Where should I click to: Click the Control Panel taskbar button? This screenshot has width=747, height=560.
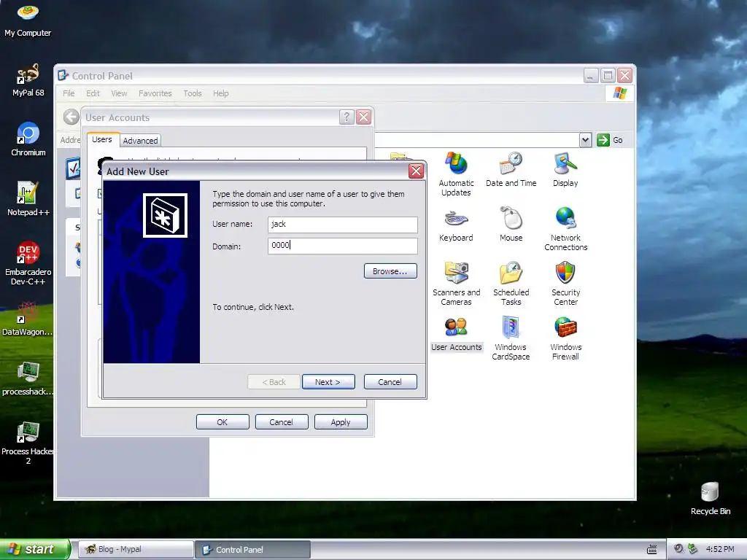253,550
